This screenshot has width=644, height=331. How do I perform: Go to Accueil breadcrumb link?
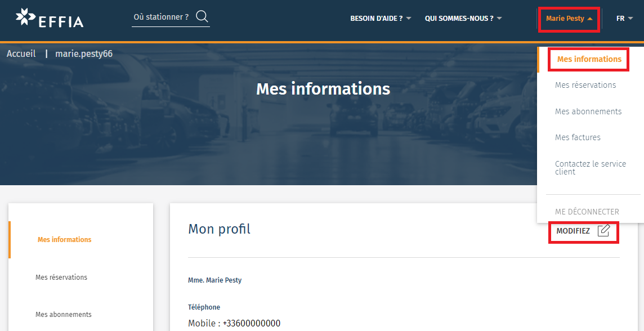pos(21,54)
